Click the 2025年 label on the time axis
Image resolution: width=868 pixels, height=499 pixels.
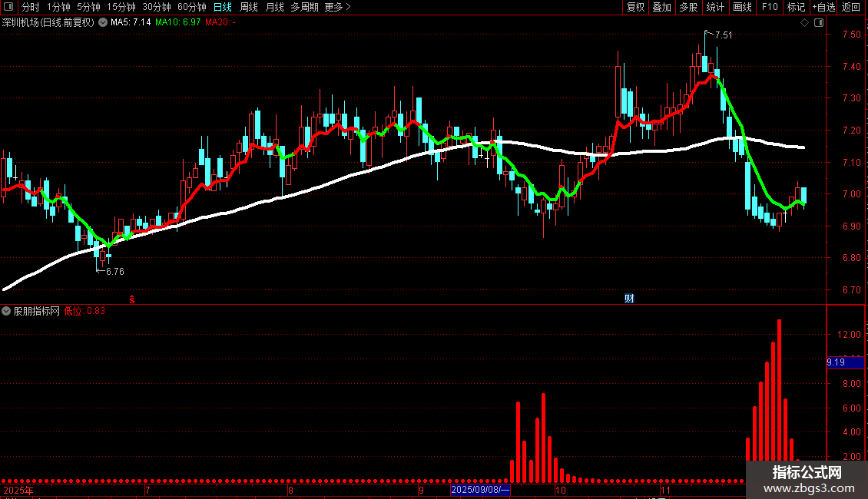[x=18, y=491]
